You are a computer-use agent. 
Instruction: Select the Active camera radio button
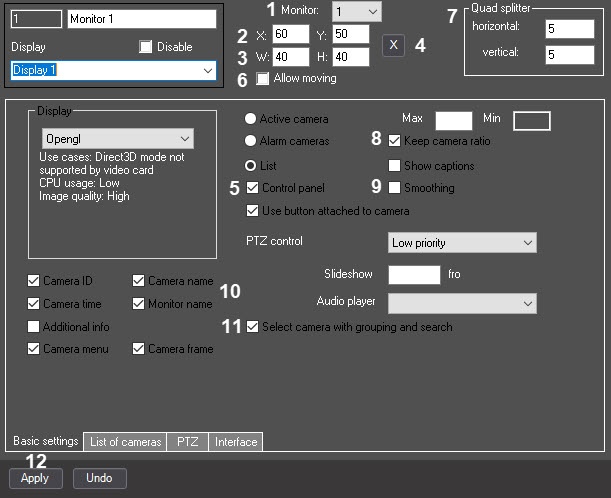tap(250, 119)
